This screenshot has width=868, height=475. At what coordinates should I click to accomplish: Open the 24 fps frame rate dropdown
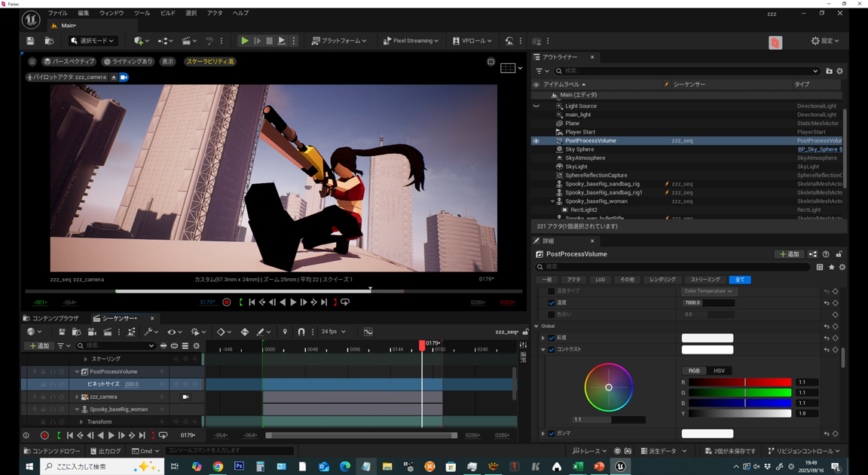pyautogui.click(x=333, y=332)
